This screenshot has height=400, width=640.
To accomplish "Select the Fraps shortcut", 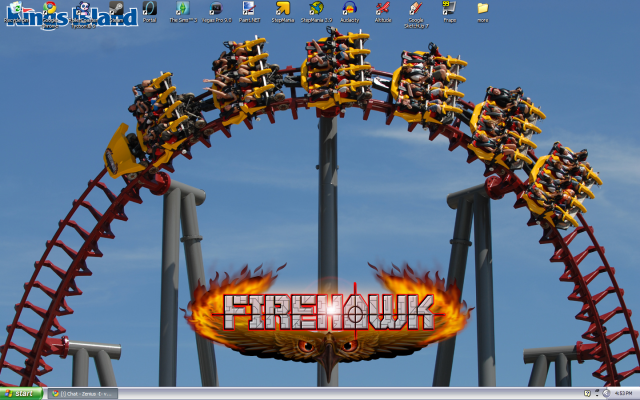I will [x=449, y=11].
